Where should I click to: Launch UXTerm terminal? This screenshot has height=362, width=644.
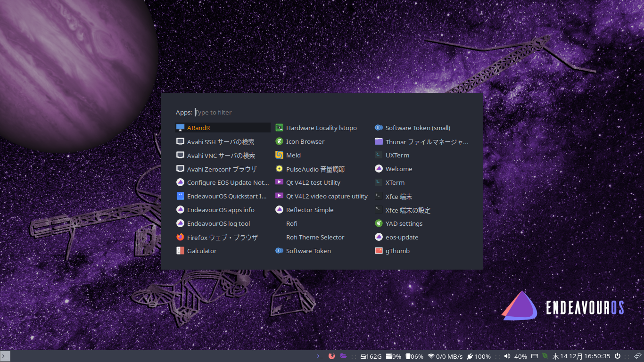421,155
